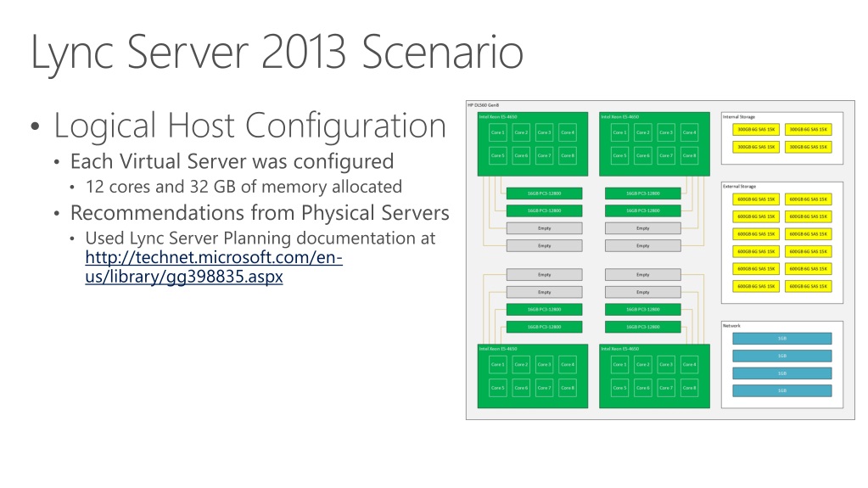This screenshot has width=868, height=488.
Task: Open the technet.microsoft.com gg398835.aspx link
Action: [x=214, y=267]
